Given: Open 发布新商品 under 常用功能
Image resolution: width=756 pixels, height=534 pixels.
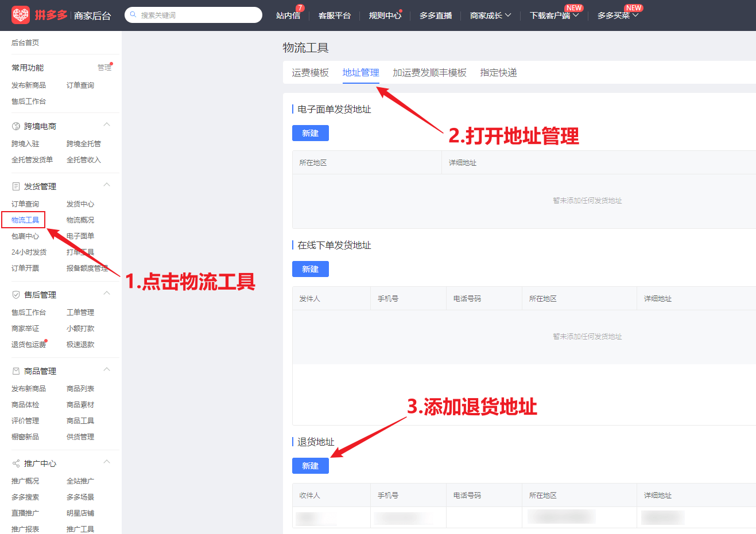Looking at the screenshot, I should (29, 85).
